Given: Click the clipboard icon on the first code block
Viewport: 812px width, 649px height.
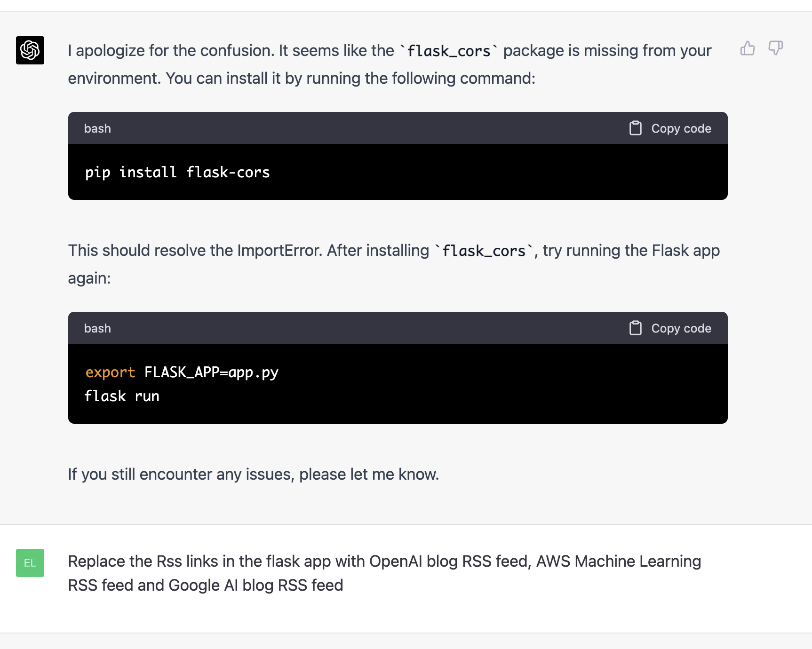Looking at the screenshot, I should [x=636, y=127].
